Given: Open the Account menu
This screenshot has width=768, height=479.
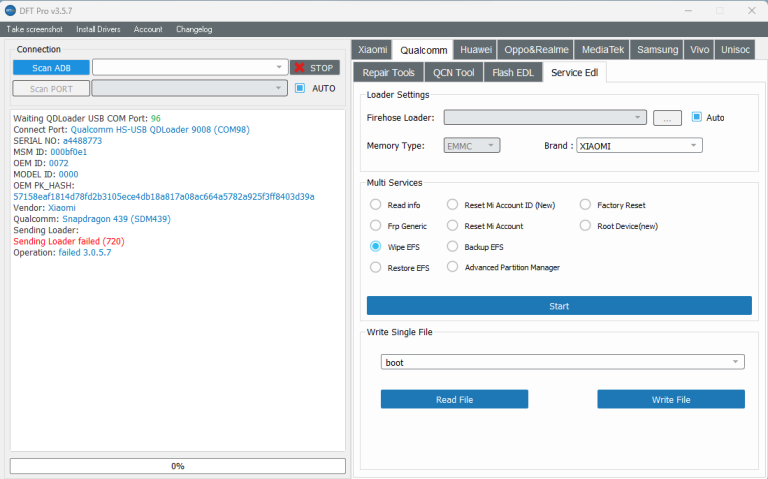Looking at the screenshot, I should pos(148,29).
